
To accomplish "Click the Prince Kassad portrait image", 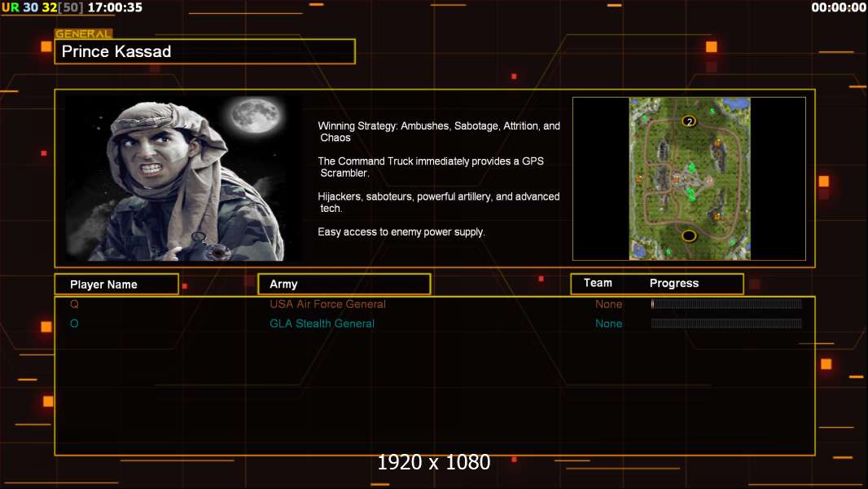I will pos(183,178).
